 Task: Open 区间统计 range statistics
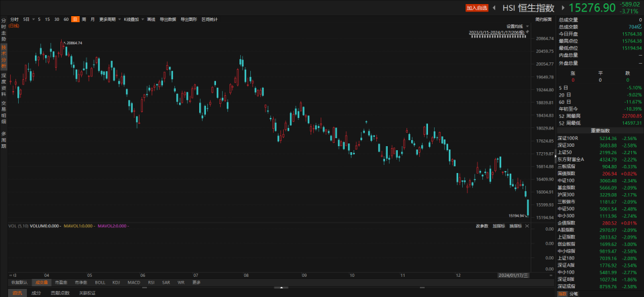pos(209,19)
